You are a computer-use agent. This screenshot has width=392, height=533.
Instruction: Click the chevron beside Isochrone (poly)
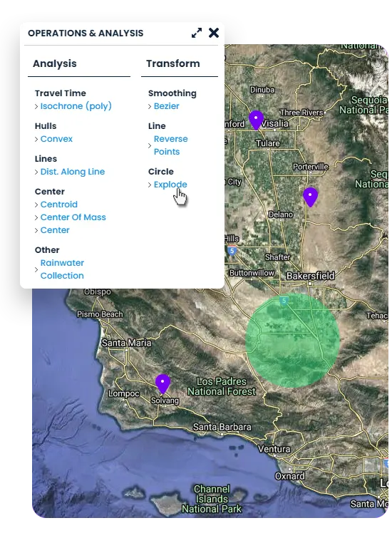tap(36, 106)
